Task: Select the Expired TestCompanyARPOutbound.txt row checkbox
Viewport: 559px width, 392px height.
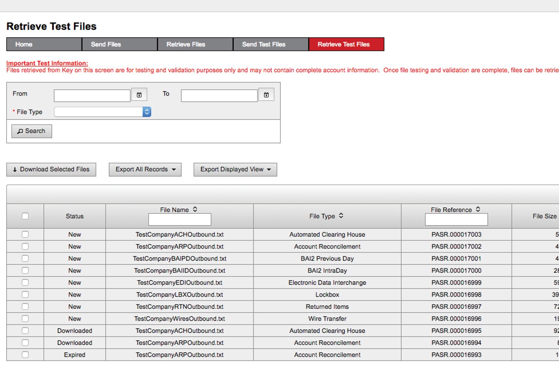Action: pyautogui.click(x=25, y=354)
